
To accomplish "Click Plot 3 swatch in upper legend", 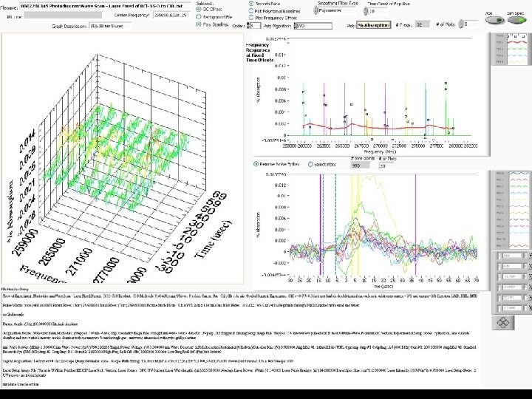I will 517,55.
